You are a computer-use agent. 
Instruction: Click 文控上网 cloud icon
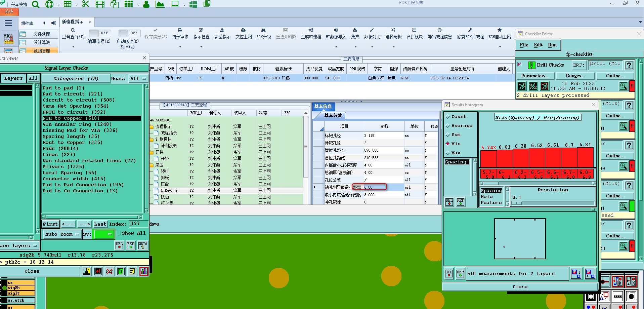click(x=243, y=30)
